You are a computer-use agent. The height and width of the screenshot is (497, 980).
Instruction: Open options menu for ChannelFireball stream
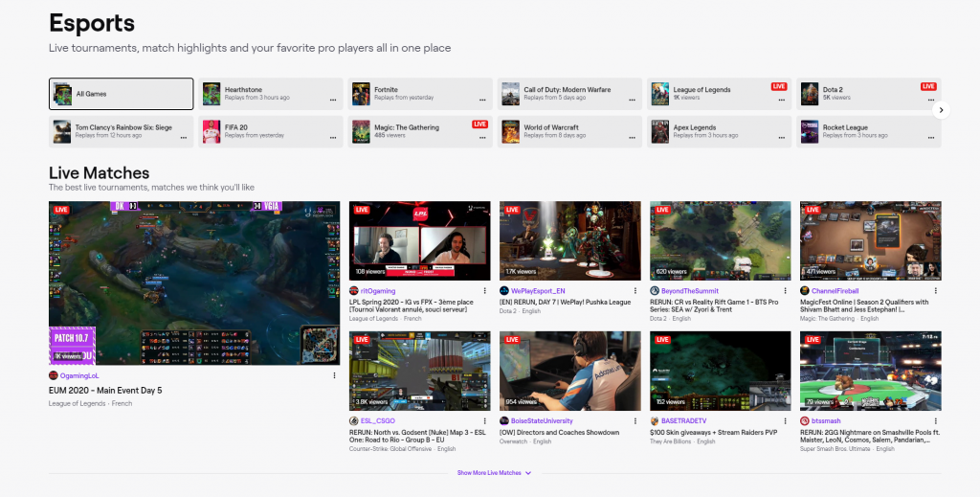coord(936,291)
